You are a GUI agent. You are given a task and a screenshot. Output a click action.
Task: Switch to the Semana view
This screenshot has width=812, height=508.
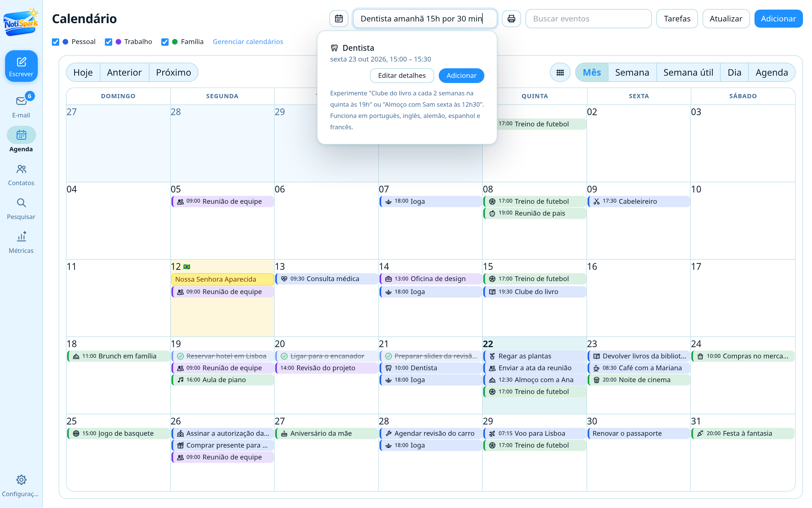tap(632, 72)
